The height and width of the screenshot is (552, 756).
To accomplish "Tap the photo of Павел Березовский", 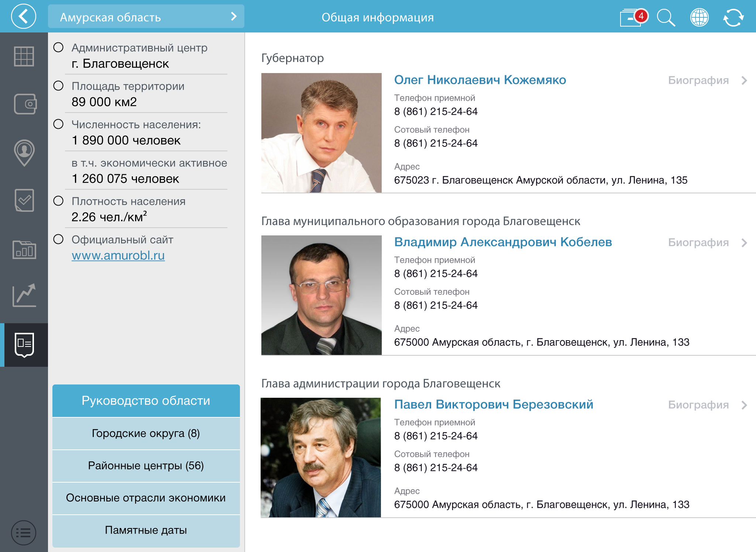I will pos(321,458).
